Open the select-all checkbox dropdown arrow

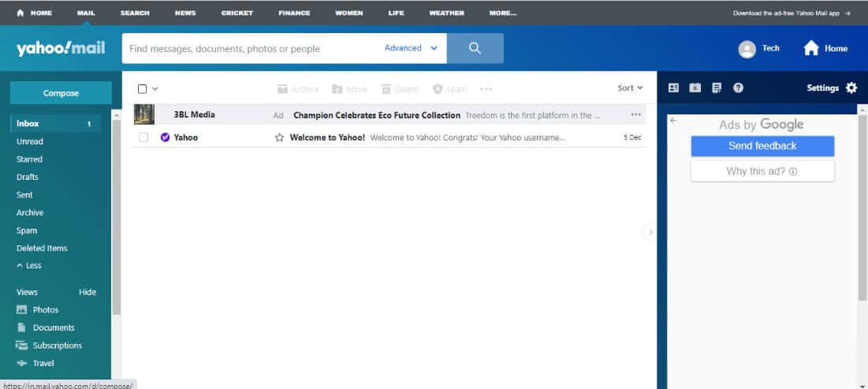coord(155,88)
